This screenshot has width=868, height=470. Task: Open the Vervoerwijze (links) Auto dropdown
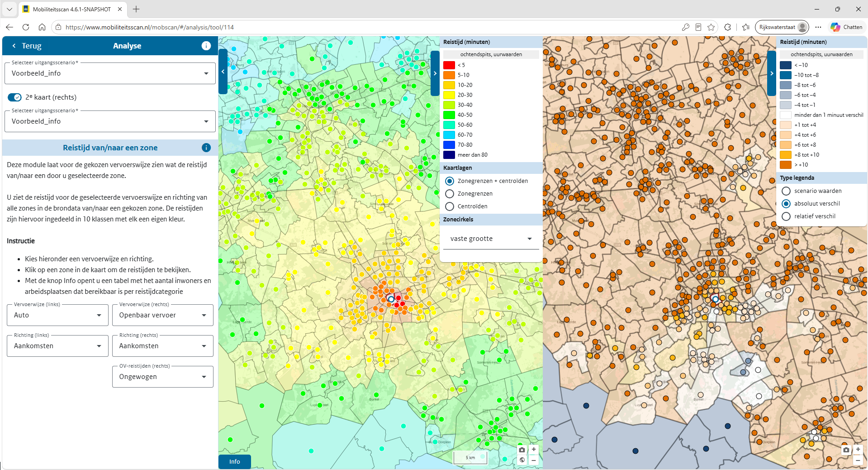(58, 315)
